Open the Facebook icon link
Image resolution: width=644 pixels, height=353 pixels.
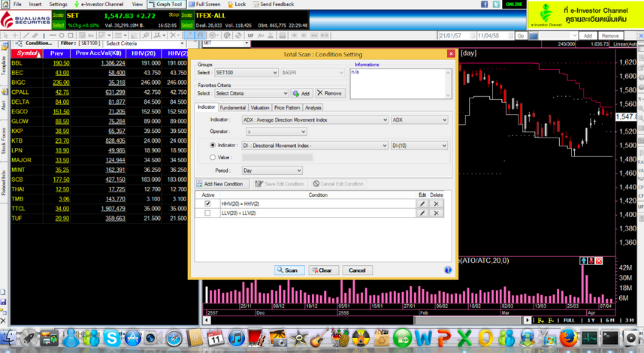point(484,4)
